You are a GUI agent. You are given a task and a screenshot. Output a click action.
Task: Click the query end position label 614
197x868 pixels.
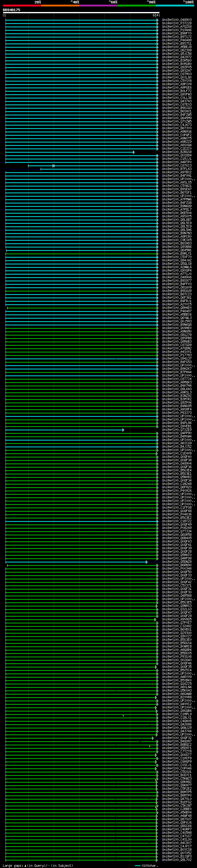click(x=155, y=15)
